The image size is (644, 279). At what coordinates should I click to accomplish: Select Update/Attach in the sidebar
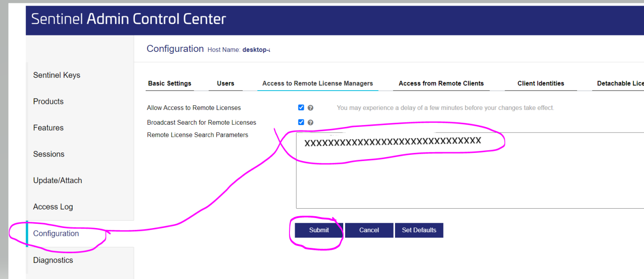click(58, 181)
